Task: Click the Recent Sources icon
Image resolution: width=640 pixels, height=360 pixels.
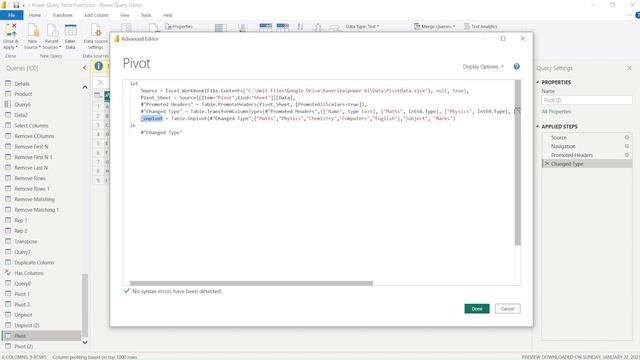Action: coord(52,30)
